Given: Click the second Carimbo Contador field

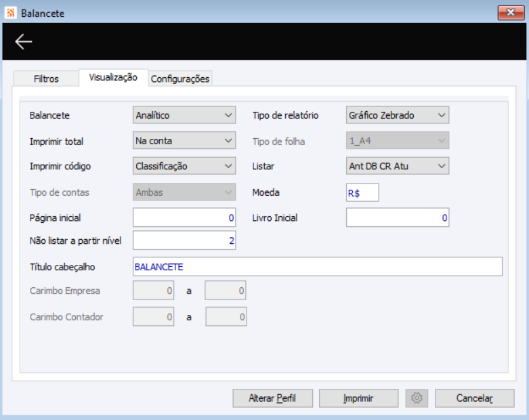Looking at the screenshot, I should point(226,317).
